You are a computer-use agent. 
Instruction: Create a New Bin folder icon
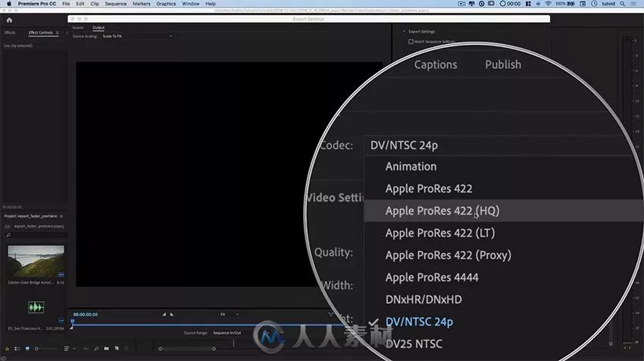pyautogui.click(x=106, y=349)
